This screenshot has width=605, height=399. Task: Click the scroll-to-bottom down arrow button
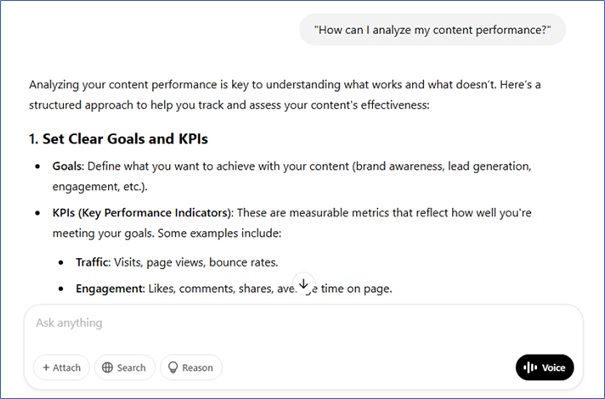pyautogui.click(x=303, y=284)
